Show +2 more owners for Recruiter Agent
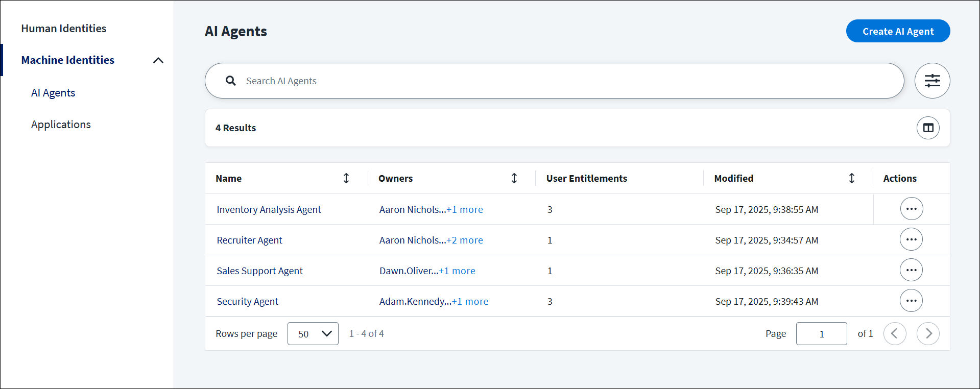The width and height of the screenshot is (980, 389). pos(465,240)
